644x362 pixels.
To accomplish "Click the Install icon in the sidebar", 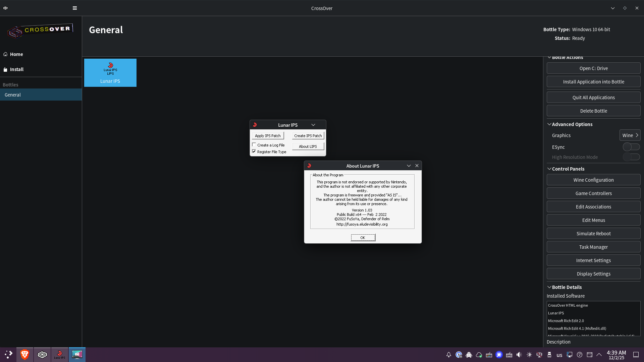I will click(x=5, y=69).
